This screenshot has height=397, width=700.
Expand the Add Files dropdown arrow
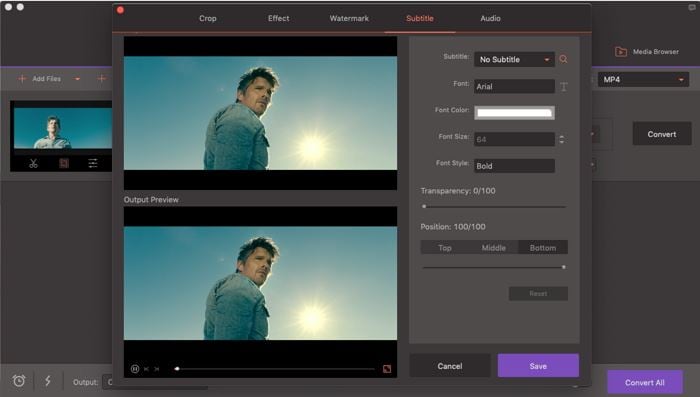pyautogui.click(x=77, y=79)
